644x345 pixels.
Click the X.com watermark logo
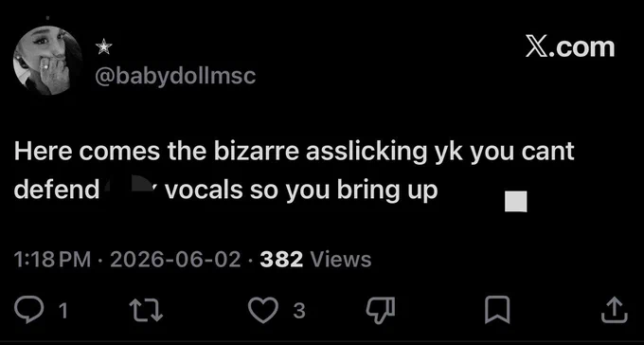[570, 47]
